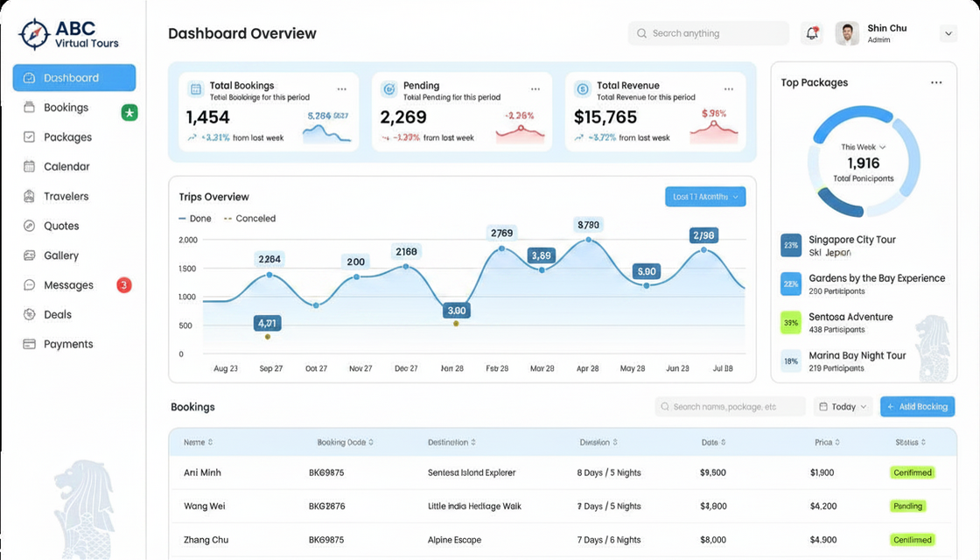Click the Pending card target icon
Image resolution: width=980 pixels, height=560 pixels.
(x=388, y=89)
